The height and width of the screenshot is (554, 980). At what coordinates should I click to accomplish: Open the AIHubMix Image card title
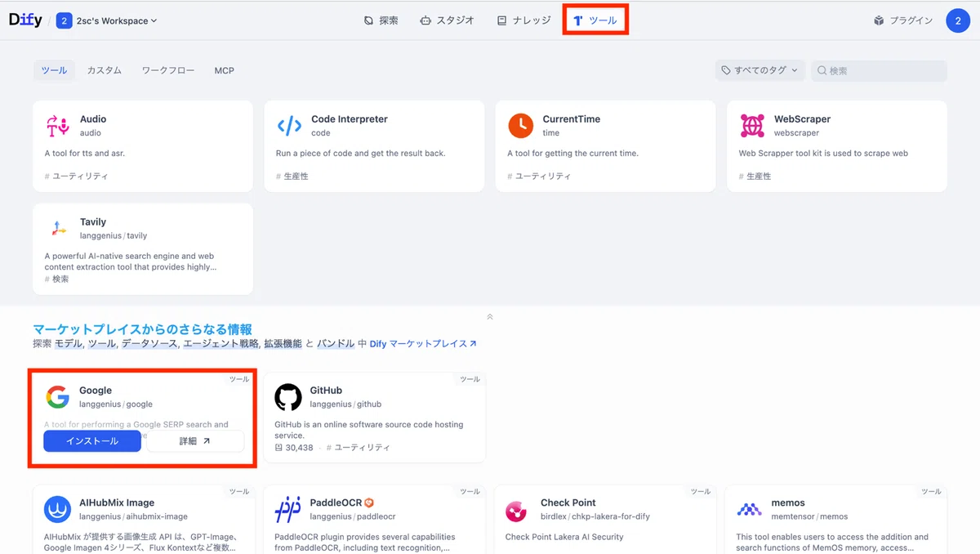pyautogui.click(x=117, y=503)
